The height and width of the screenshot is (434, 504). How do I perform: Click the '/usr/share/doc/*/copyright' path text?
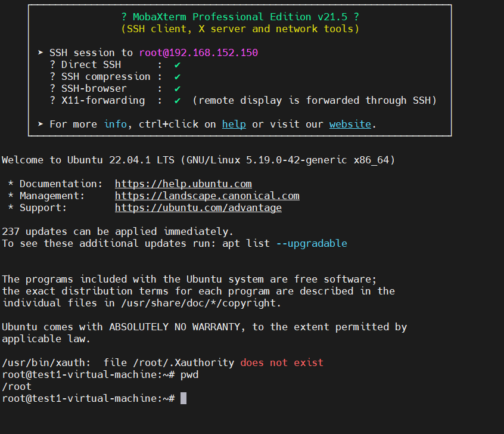click(x=198, y=303)
